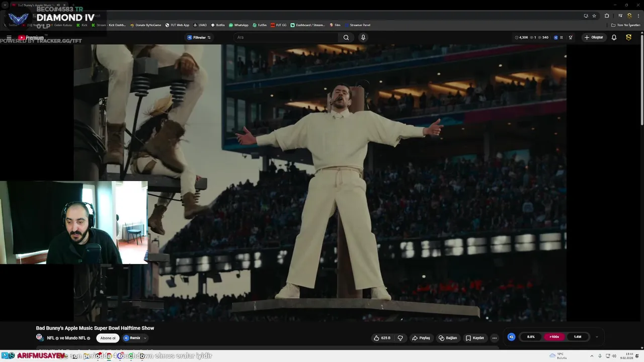Open the LIVAD bookmark
Image resolution: width=644 pixels, height=362 pixels.
click(200, 25)
